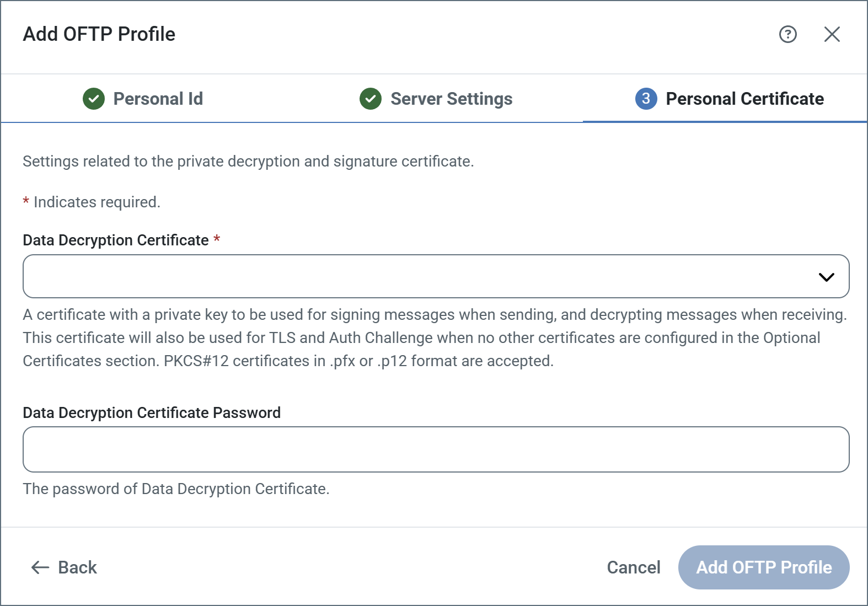This screenshot has width=868, height=606.
Task: Click the left arrow icon beside Back
Action: coord(40,567)
